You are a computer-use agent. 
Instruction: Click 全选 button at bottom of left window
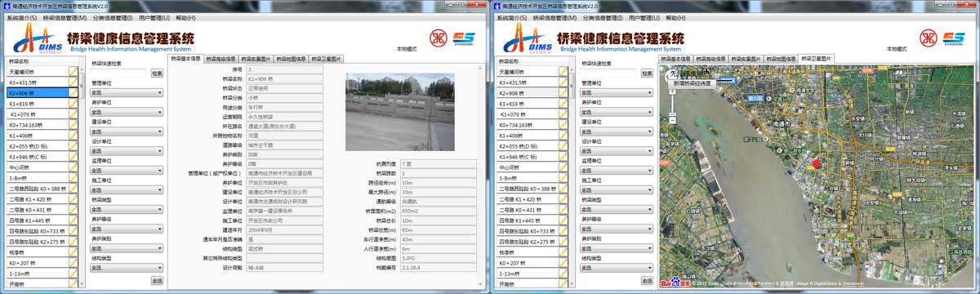[x=158, y=280]
